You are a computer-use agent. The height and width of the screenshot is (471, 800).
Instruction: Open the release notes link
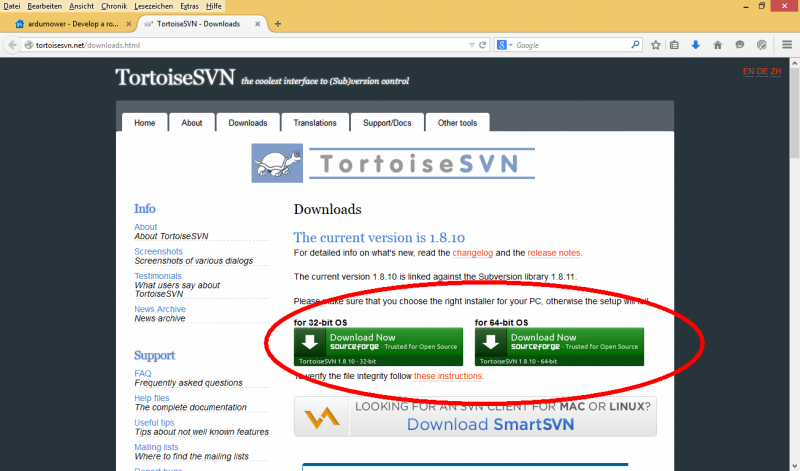click(x=554, y=253)
